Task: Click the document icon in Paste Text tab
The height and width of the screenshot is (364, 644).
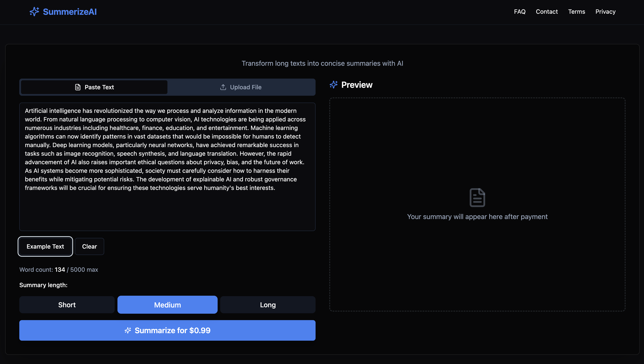Action: point(78,87)
